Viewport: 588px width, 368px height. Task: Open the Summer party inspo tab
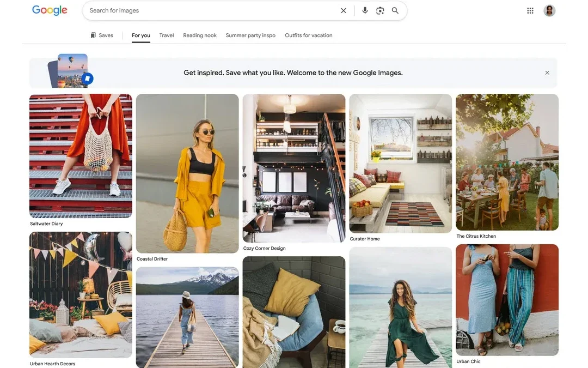point(250,35)
